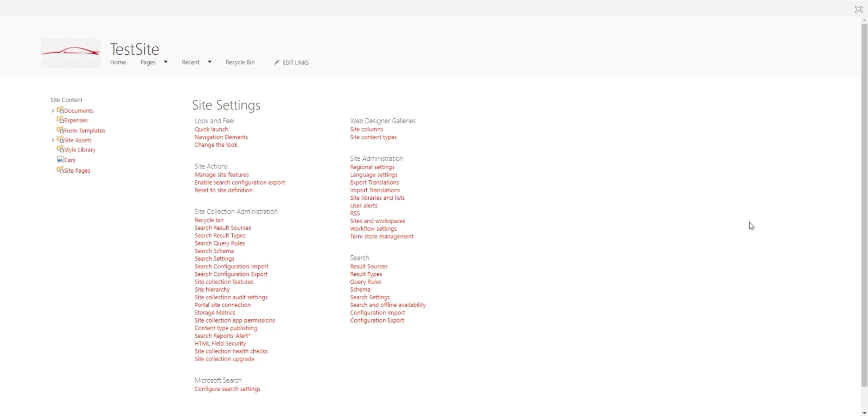
Task: Open Search and offline availability
Action: coord(388,305)
